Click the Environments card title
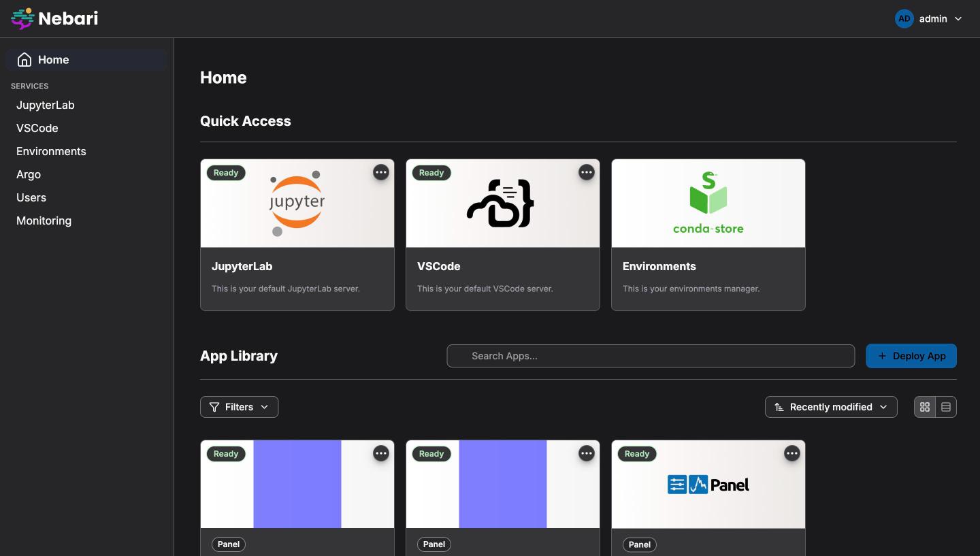The width and height of the screenshot is (980, 556). click(659, 266)
